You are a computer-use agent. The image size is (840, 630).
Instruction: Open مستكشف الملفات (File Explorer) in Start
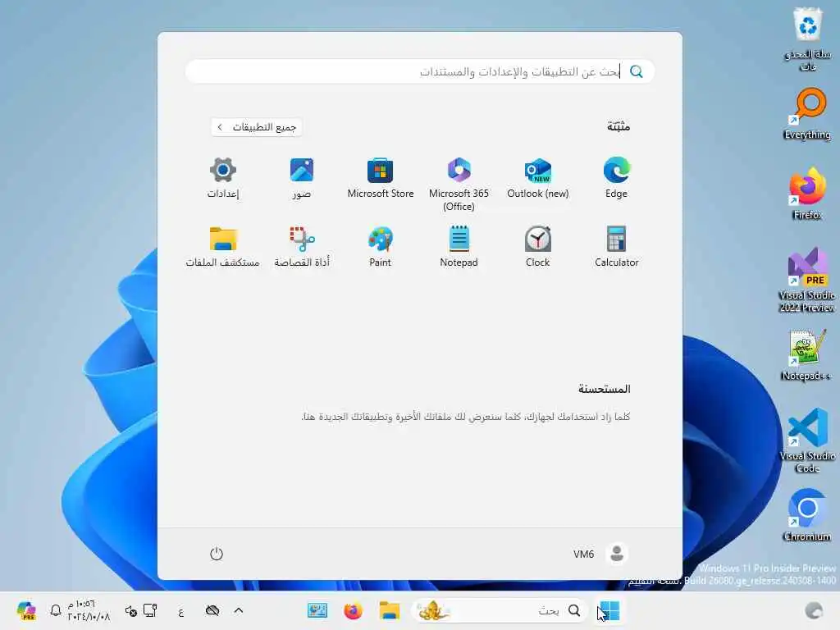(x=223, y=247)
